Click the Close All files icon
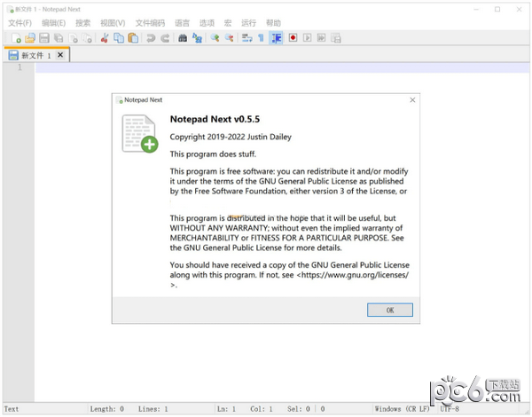This screenshot has height=417, width=532. (87, 38)
